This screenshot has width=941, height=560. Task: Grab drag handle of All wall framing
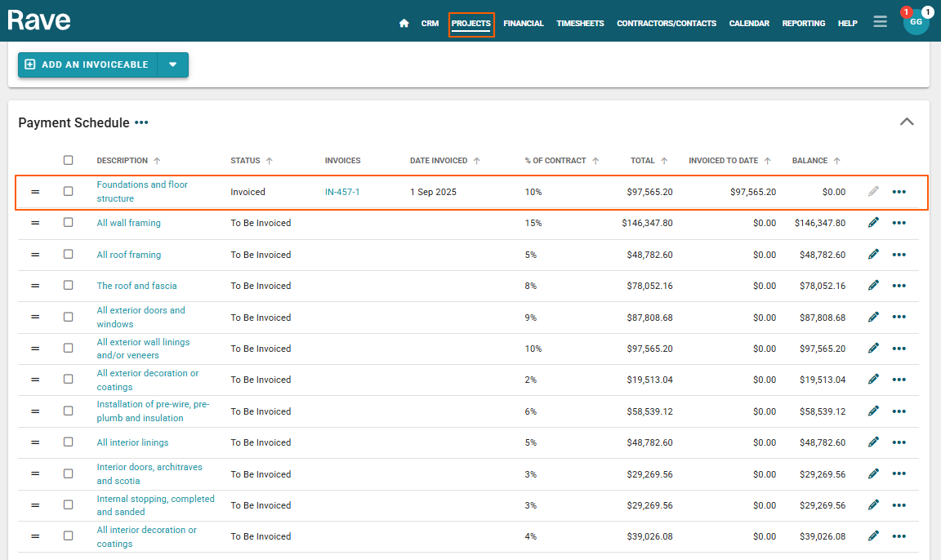35,223
